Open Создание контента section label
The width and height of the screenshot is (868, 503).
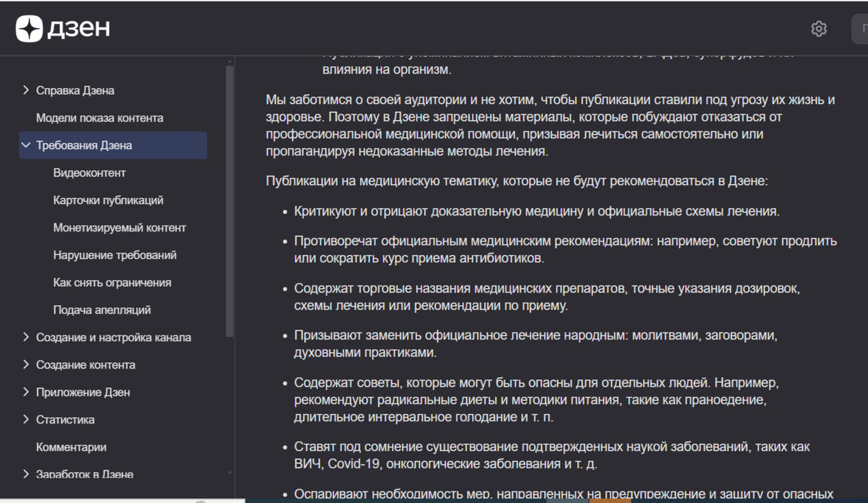coord(85,365)
